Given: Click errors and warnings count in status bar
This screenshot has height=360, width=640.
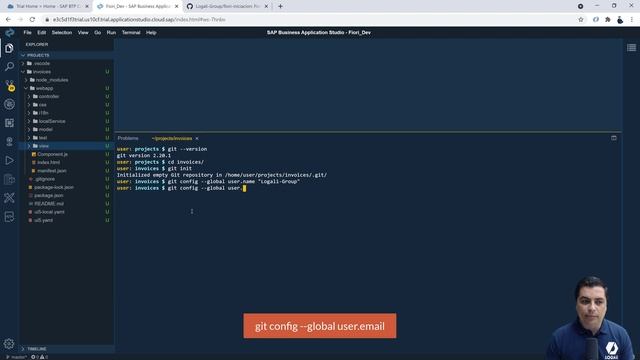Looking at the screenshot, I should [40, 357].
